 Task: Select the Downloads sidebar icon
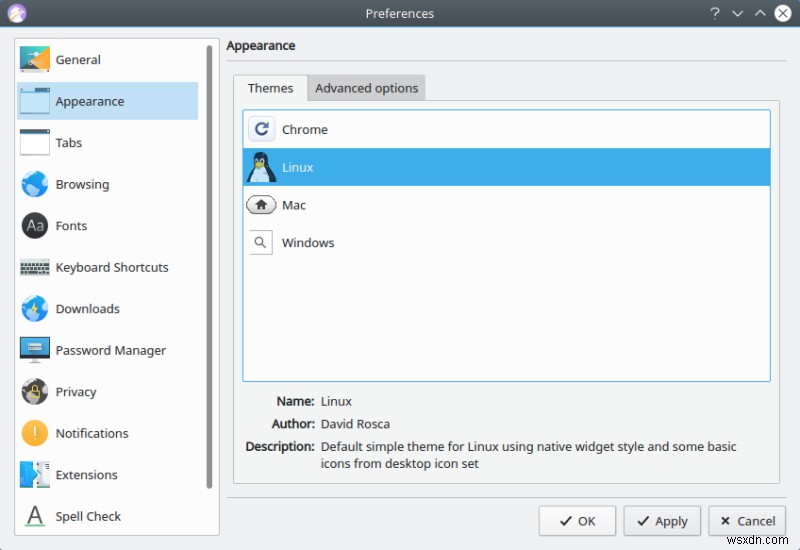coord(35,309)
